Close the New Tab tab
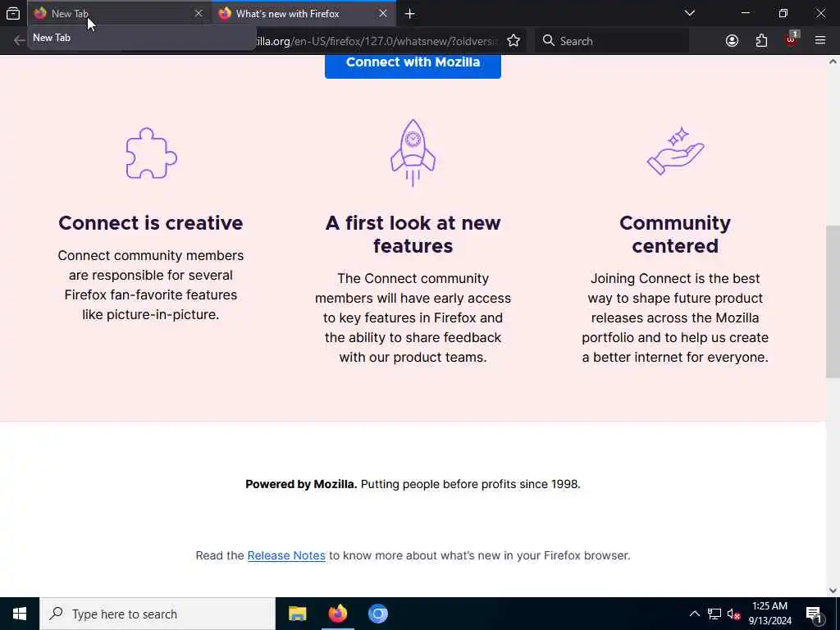This screenshot has height=630, width=840. point(199,13)
